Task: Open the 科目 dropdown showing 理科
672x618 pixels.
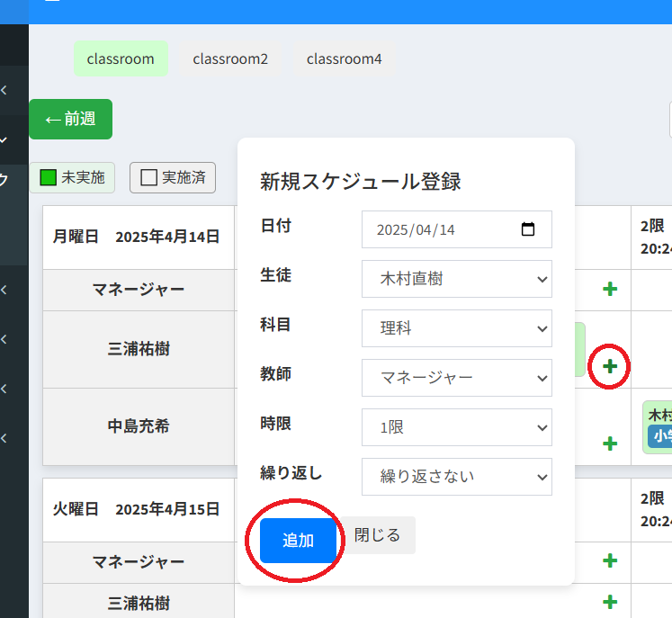Action: 456,328
